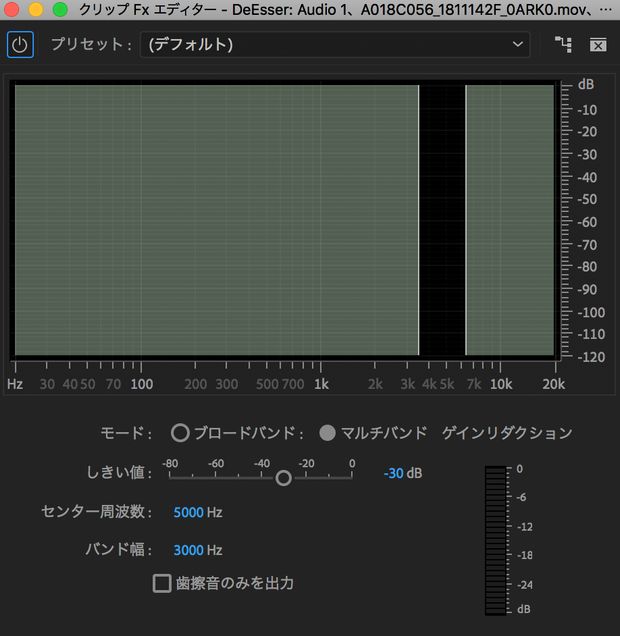This screenshot has height=636, width=620.
Task: Click the delete preset icon
Action: point(598,45)
